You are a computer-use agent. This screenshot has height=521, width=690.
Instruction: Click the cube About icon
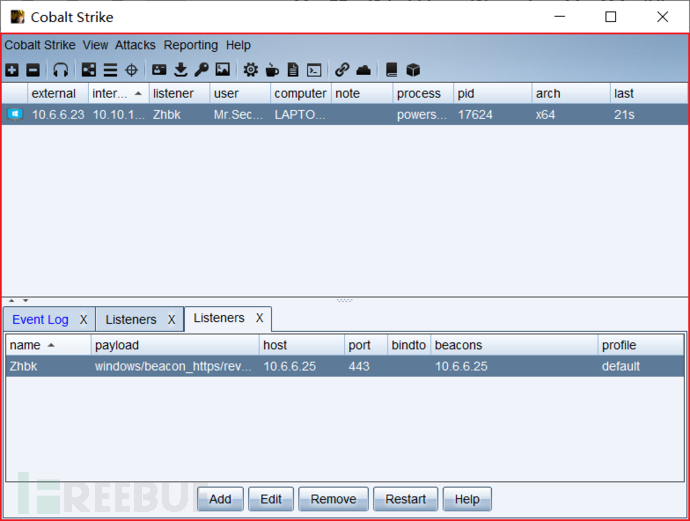[x=413, y=70]
